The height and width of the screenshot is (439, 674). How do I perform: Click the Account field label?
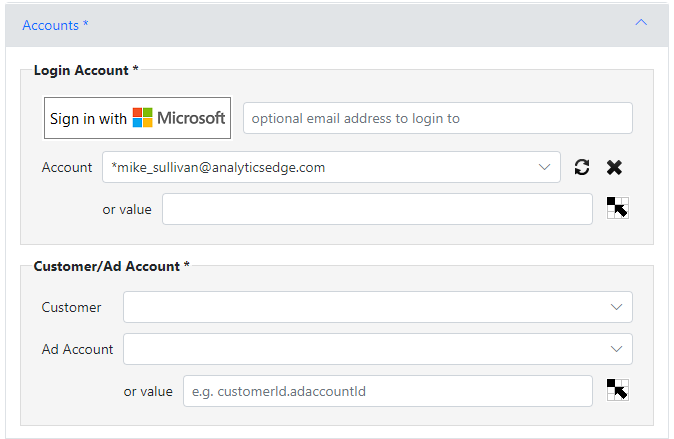[x=67, y=167]
